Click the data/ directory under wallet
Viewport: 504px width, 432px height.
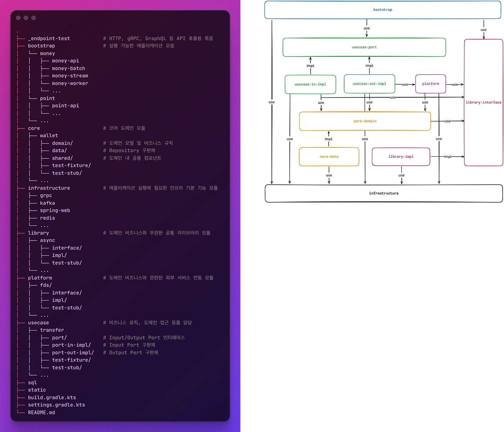click(x=59, y=150)
